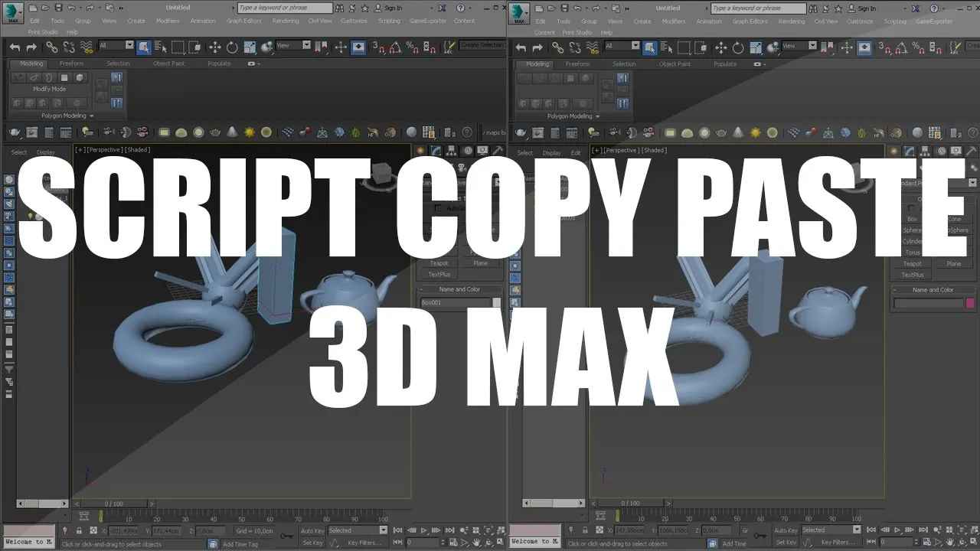The image size is (980, 551).
Task: Click Undo arrow in right 3ds Max window
Action: [521, 47]
